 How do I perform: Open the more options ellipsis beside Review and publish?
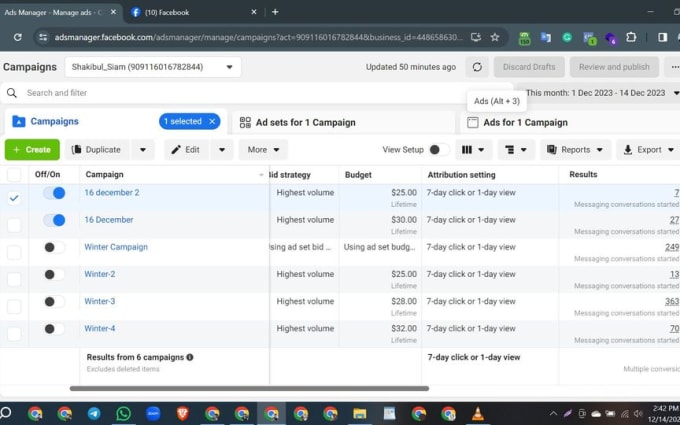click(674, 67)
